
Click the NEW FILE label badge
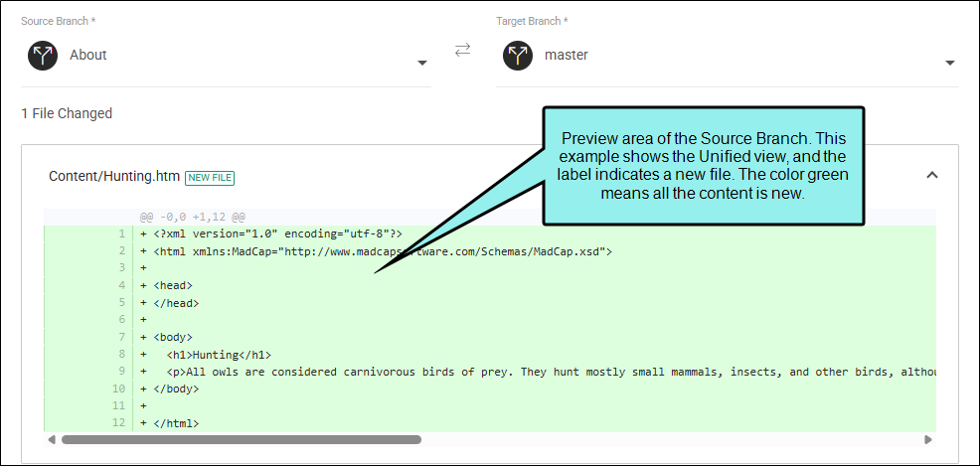[x=210, y=178]
